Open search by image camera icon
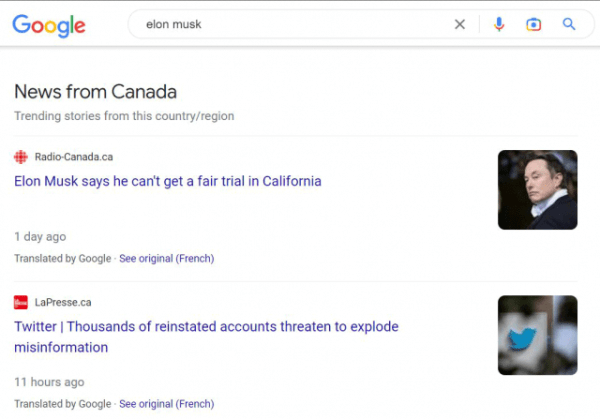The width and height of the screenshot is (600, 419). [x=534, y=25]
